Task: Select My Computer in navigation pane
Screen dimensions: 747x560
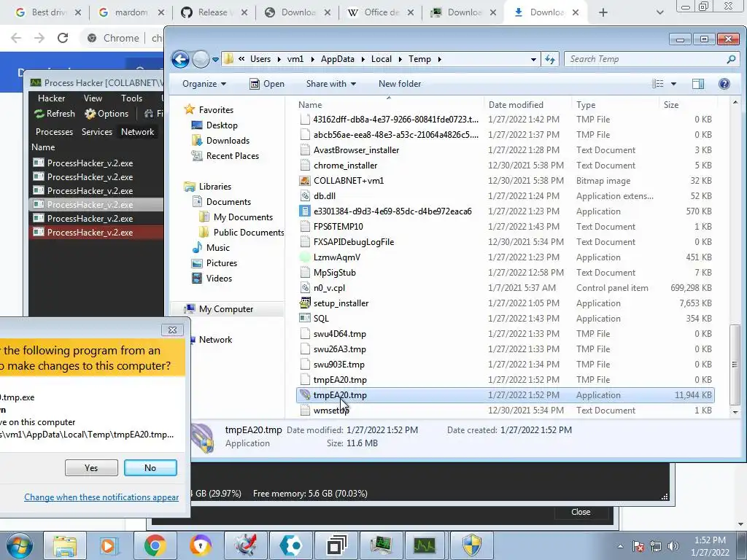Action: click(x=226, y=309)
